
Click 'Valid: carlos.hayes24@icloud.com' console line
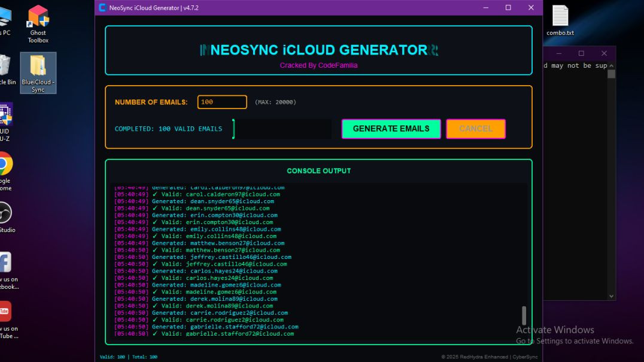[x=193, y=277]
